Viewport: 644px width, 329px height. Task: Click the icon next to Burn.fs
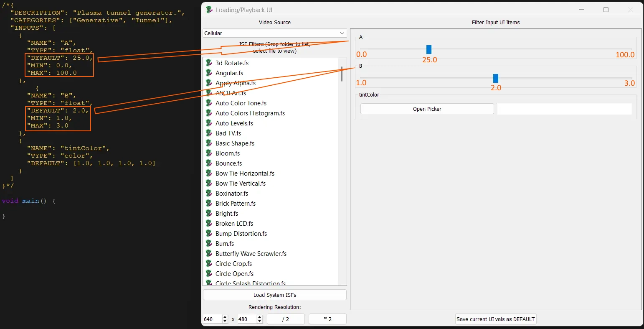209,243
